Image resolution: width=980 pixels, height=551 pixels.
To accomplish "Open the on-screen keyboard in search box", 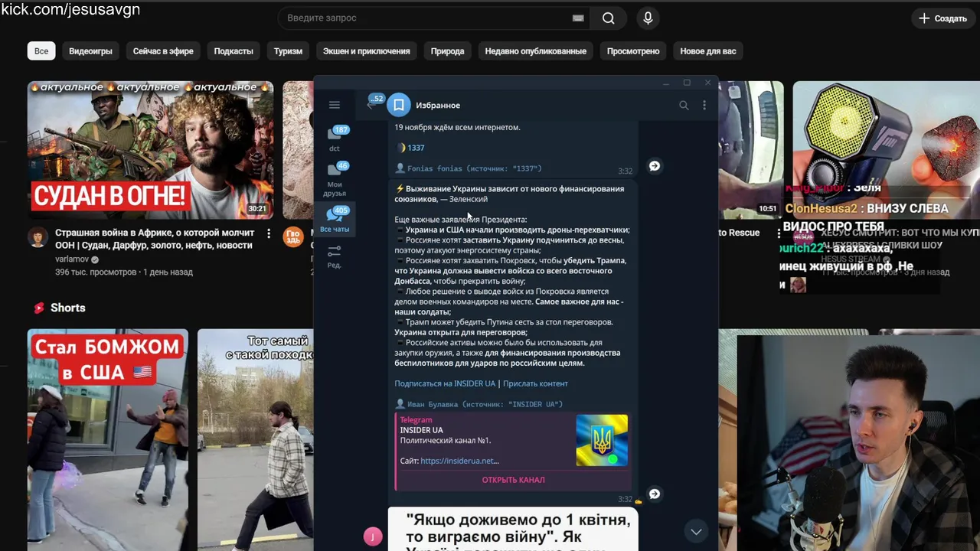I will [x=578, y=18].
